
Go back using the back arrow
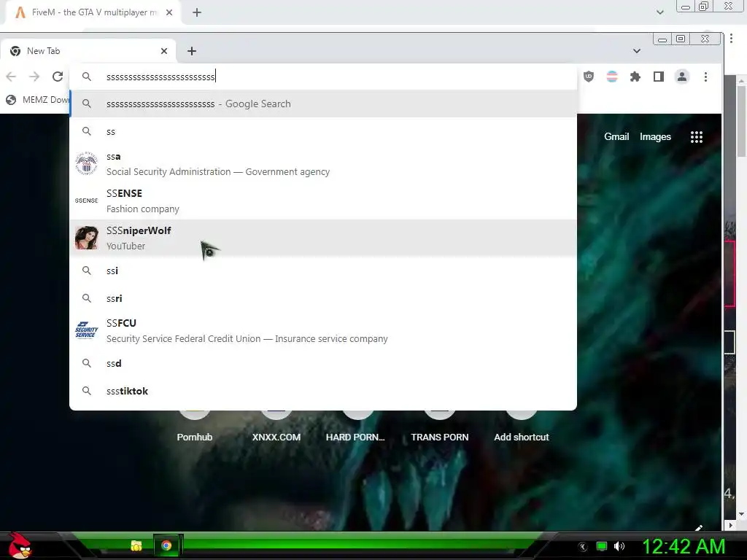[x=11, y=77]
